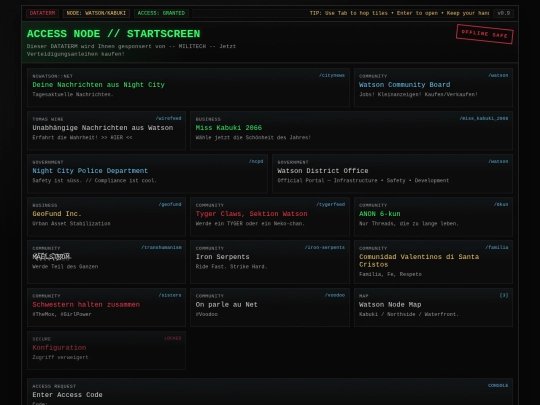Open Tyger Claws, Sektion Watson tile

click(270, 217)
